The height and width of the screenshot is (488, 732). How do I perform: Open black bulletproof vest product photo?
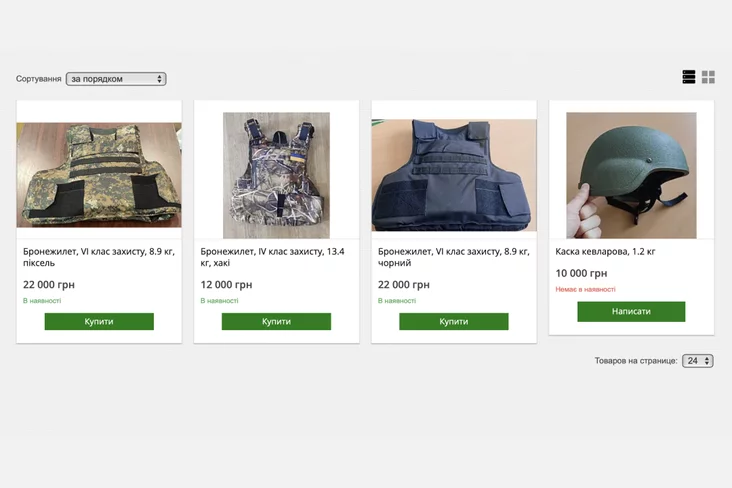click(x=454, y=175)
